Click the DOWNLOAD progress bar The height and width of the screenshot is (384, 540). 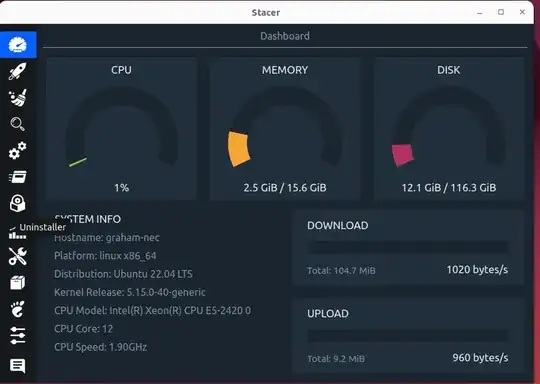click(x=408, y=248)
